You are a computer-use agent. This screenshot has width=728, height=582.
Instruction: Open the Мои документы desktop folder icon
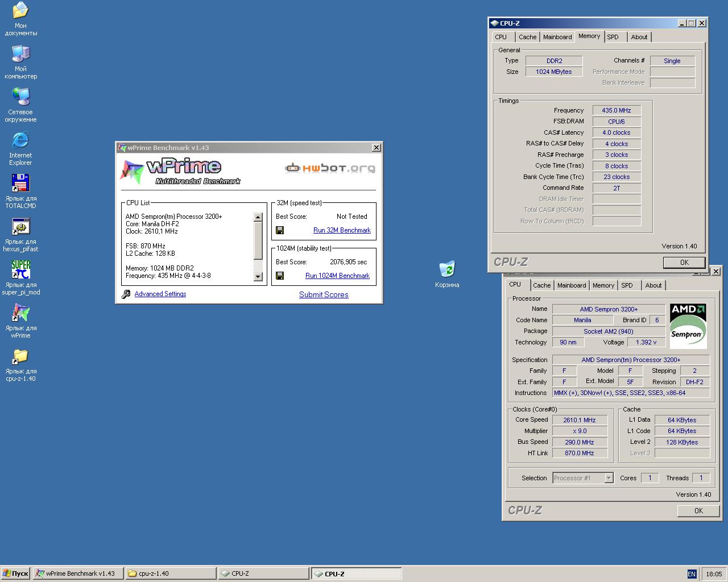(x=20, y=10)
